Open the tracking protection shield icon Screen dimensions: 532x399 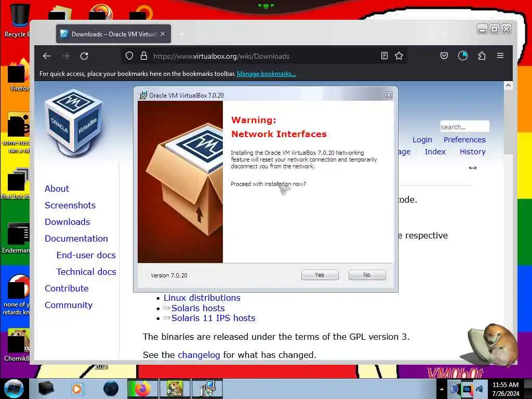[129, 56]
